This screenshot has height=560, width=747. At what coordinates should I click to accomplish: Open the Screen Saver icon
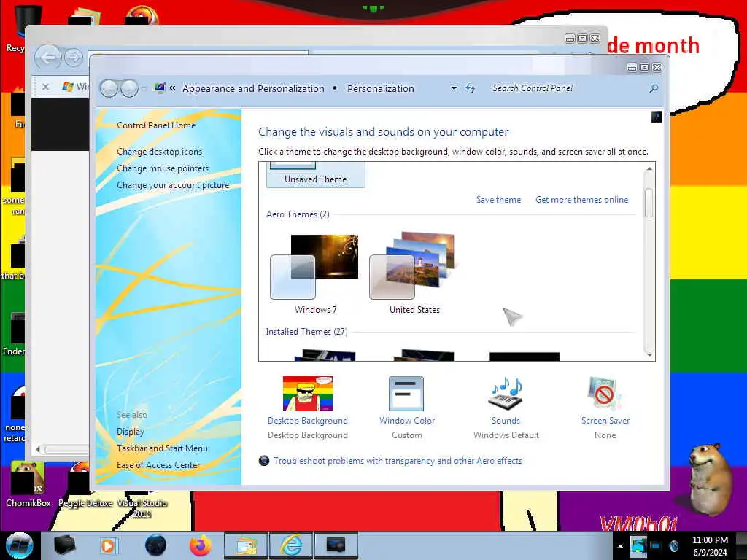point(605,394)
